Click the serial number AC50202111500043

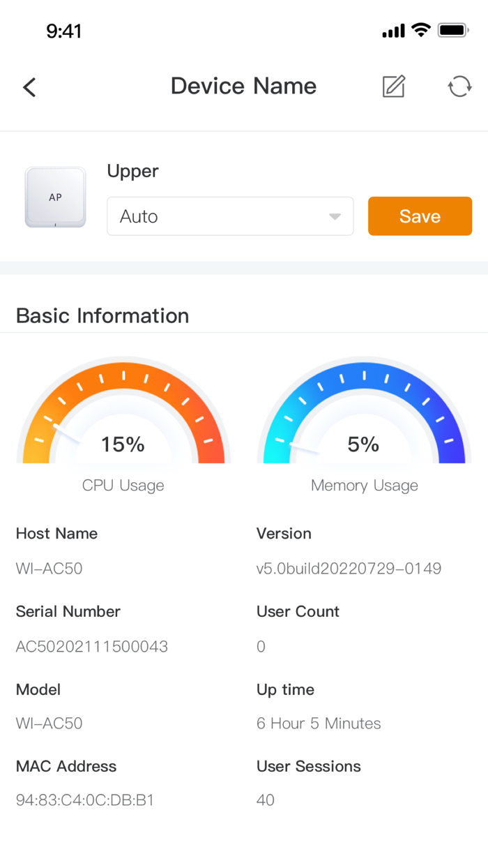point(91,646)
